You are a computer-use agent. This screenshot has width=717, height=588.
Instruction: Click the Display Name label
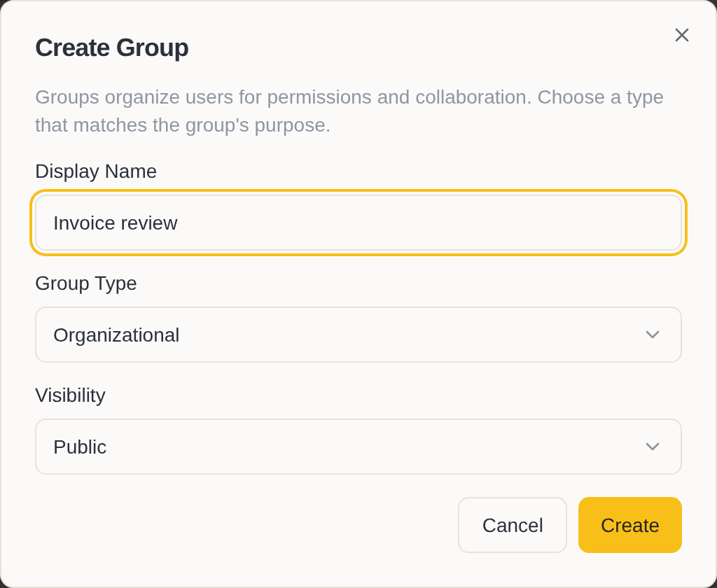click(96, 171)
